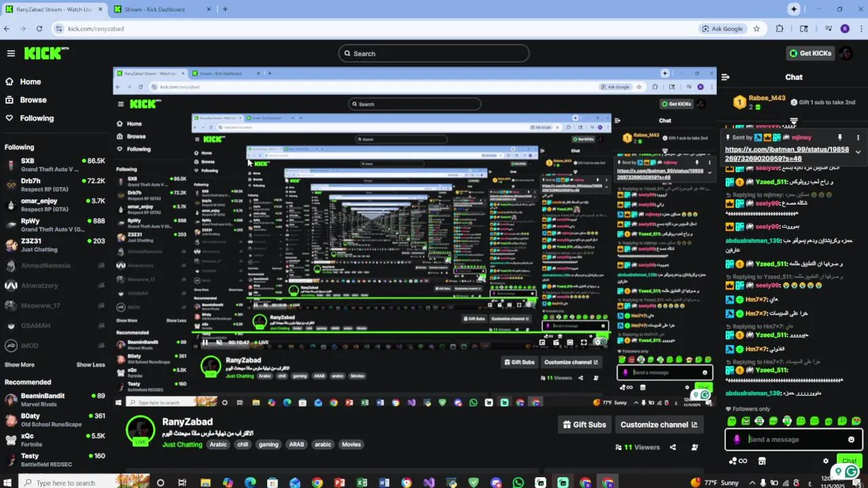Expand the gift leaderboard handle below Rabee_M43

tap(793, 121)
